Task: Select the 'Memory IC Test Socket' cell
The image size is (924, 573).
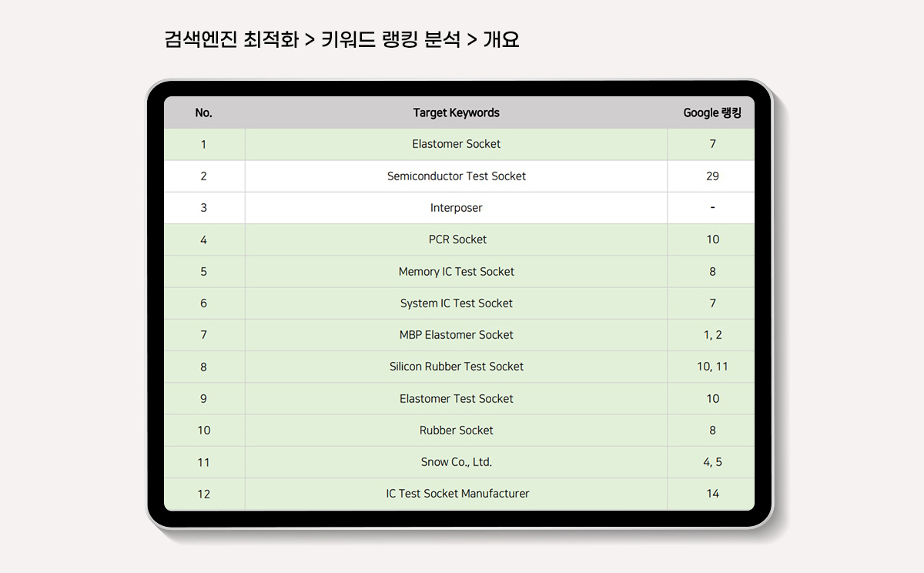Action: [456, 272]
